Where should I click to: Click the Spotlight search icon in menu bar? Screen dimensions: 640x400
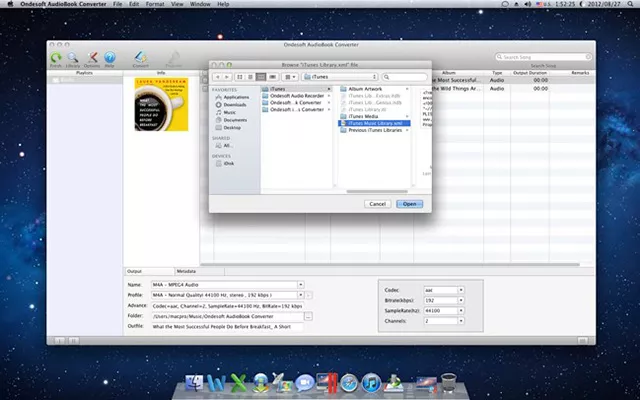pyautogui.click(x=631, y=4)
